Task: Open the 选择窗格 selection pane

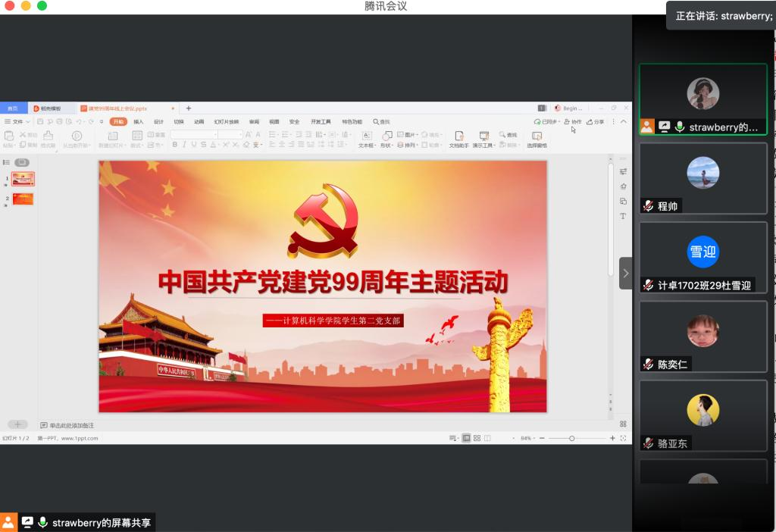Action: [537, 136]
